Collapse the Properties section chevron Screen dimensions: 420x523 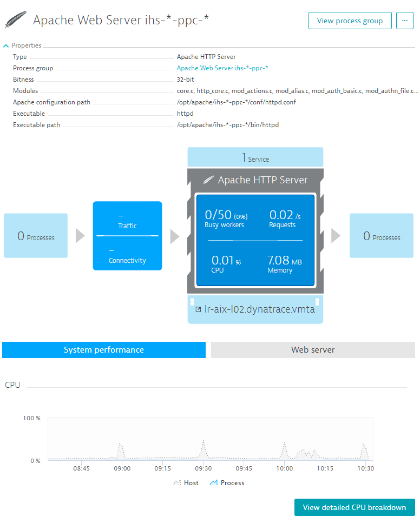click(5, 45)
